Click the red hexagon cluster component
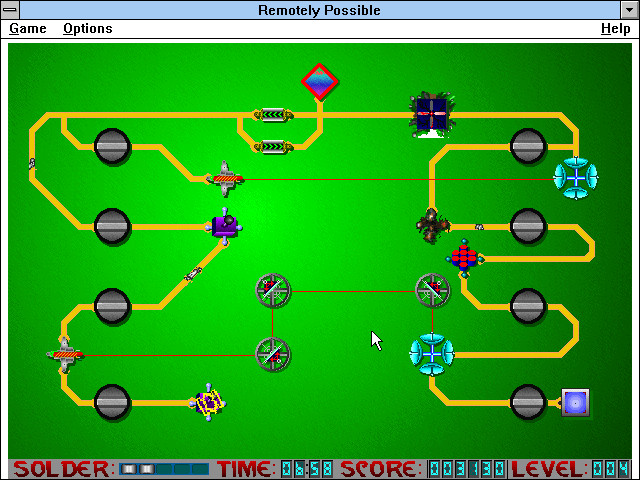This screenshot has width=640, height=480. (464, 258)
